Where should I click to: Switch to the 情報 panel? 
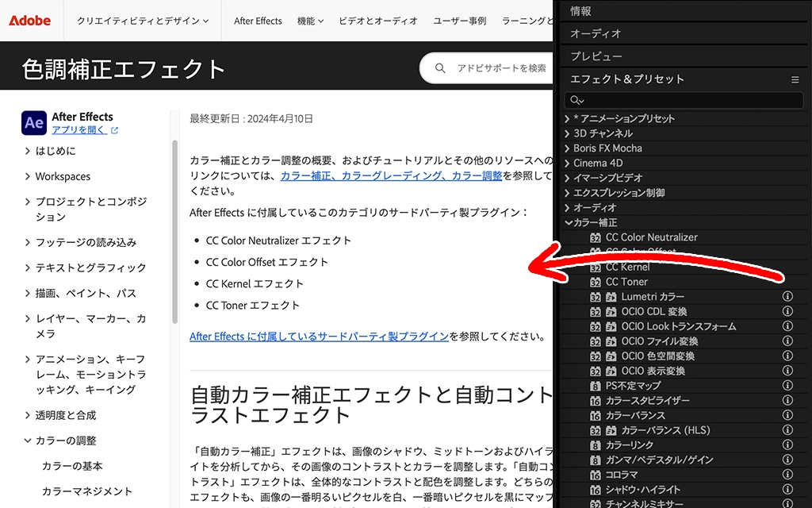(580, 11)
